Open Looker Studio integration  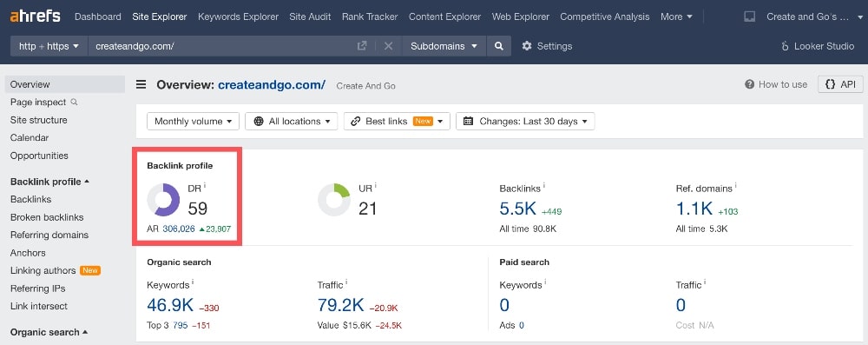(817, 46)
